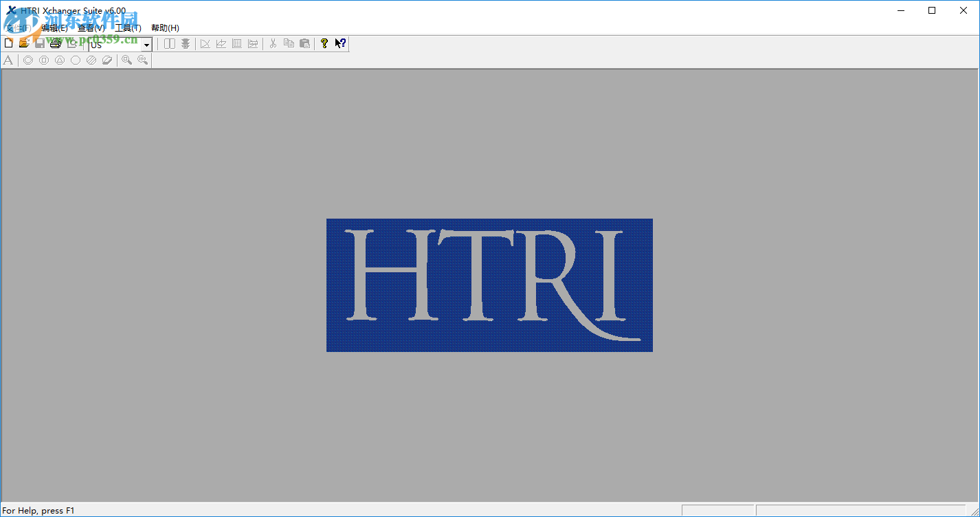Click the status bar help message area

[x=39, y=510]
